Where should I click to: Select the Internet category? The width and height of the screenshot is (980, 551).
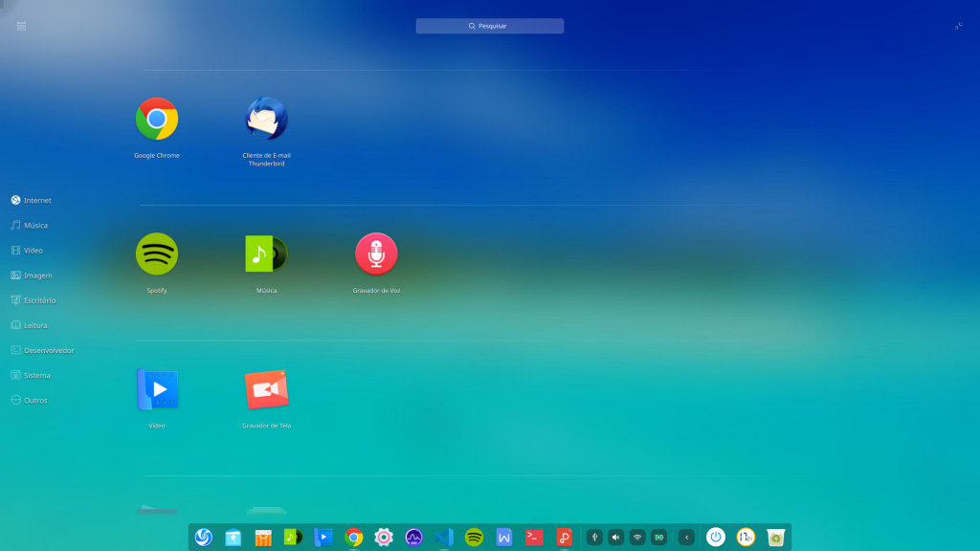[x=32, y=201]
